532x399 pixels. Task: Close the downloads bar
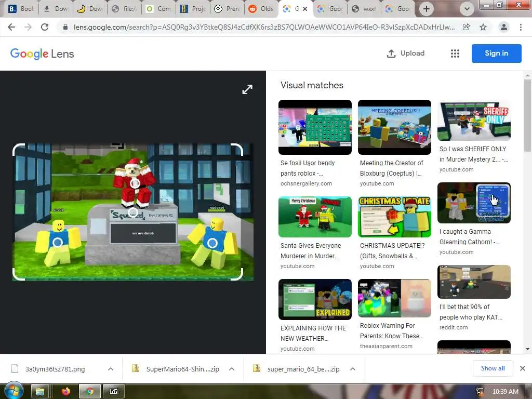(x=523, y=368)
